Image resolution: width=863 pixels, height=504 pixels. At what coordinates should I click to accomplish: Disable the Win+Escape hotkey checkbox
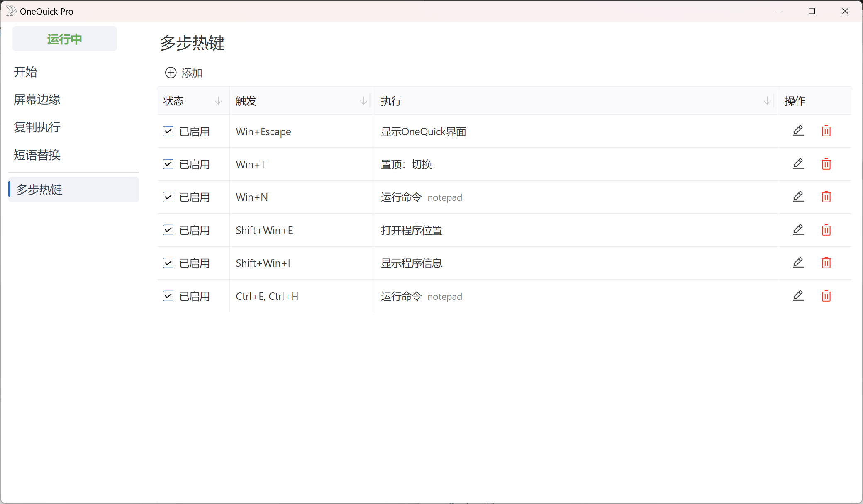(x=168, y=131)
